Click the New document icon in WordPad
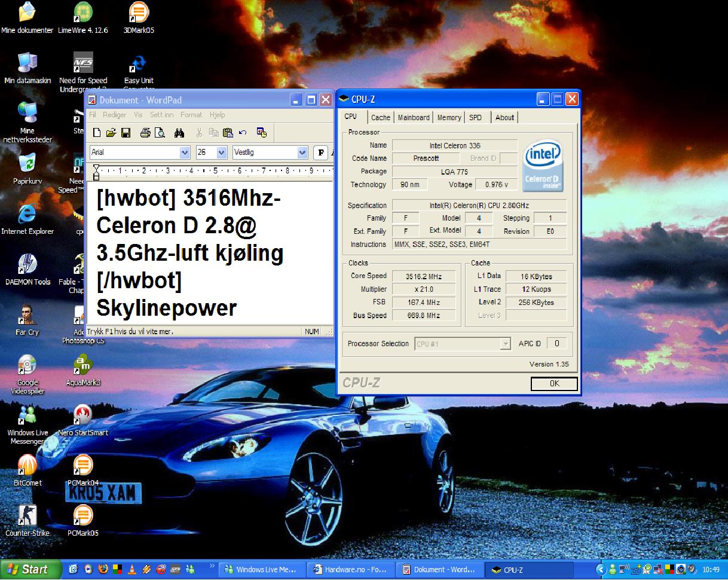The height and width of the screenshot is (580, 728). coord(97,133)
